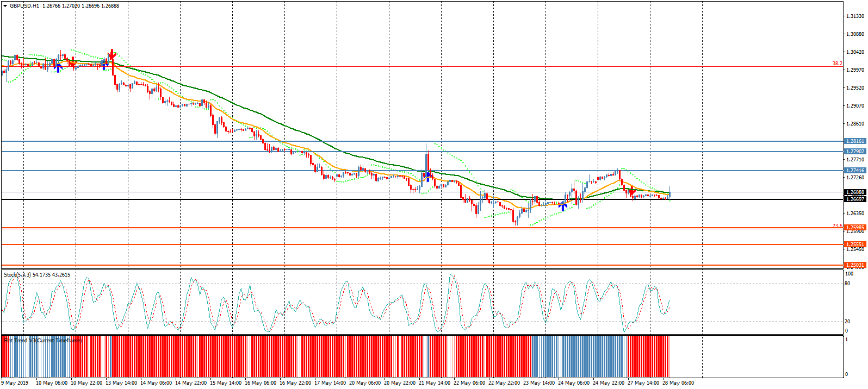Click the 9 May 2019 date label

click(16, 383)
